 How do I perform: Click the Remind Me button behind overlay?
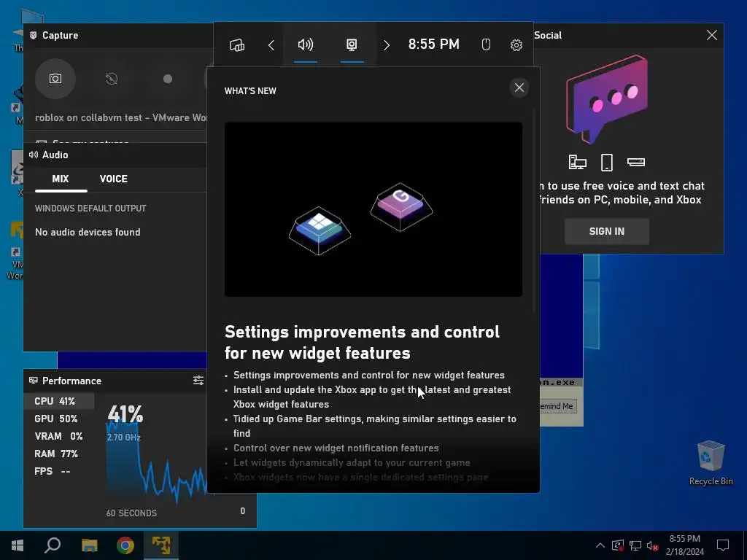[557, 406]
